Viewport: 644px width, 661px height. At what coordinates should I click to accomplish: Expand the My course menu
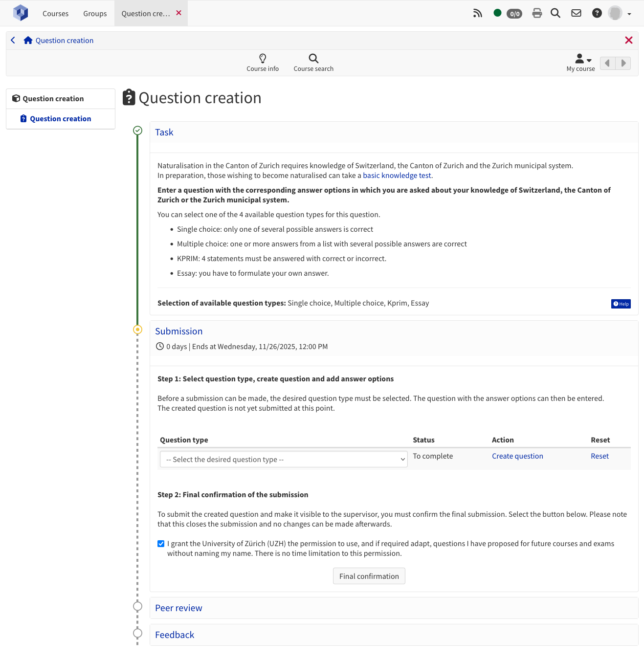click(x=581, y=63)
